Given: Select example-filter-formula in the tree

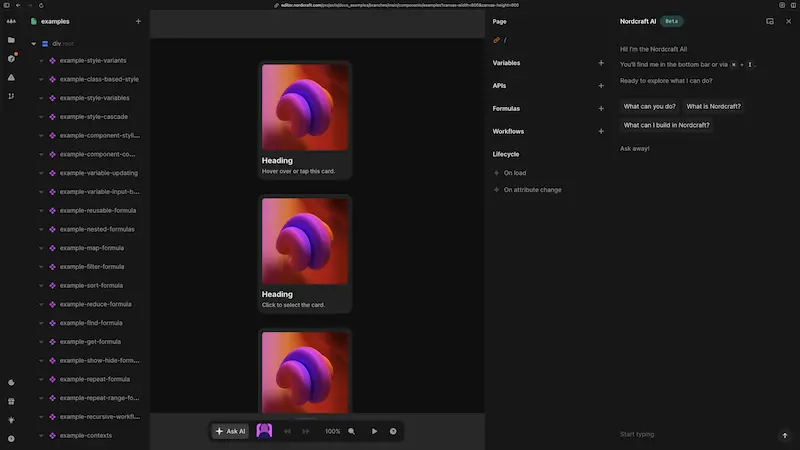Looking at the screenshot, I should 92,266.
